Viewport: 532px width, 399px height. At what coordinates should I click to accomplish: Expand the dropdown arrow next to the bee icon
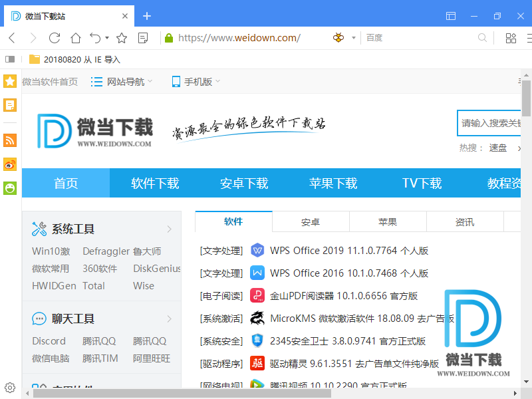coord(354,38)
